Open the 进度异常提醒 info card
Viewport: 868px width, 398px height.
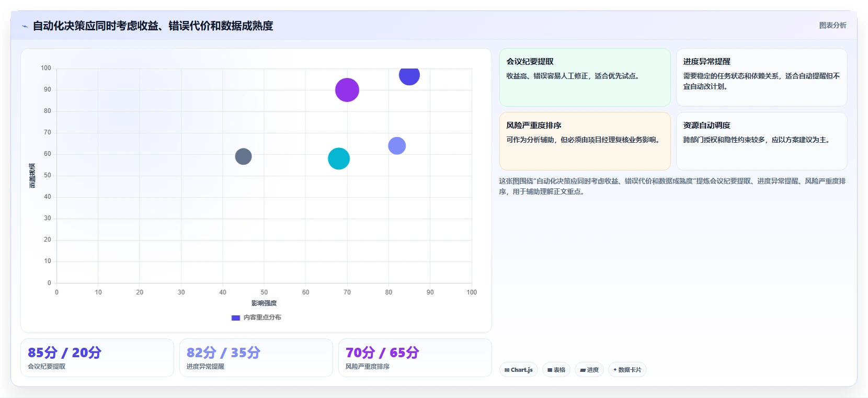pos(761,77)
